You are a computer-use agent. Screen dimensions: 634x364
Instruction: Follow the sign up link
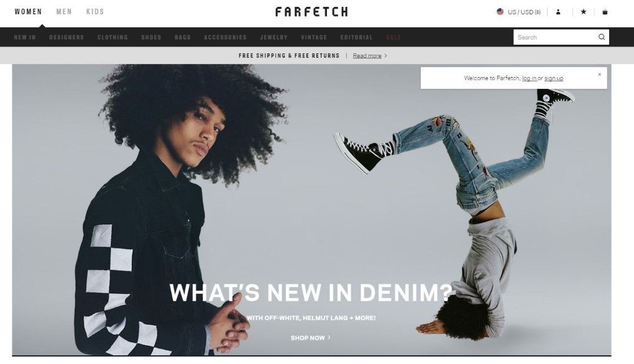[554, 78]
